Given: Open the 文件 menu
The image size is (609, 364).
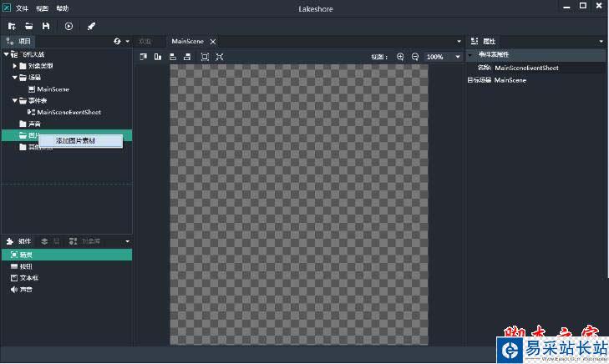Looking at the screenshot, I should 23,8.
